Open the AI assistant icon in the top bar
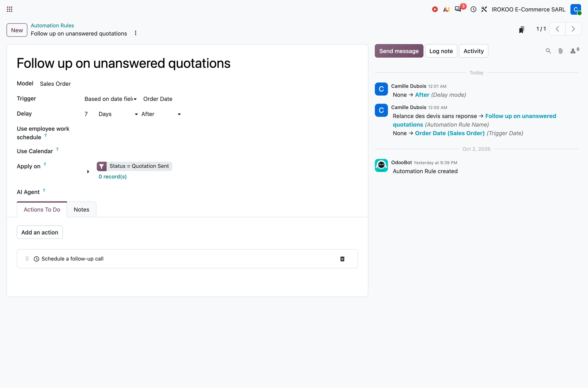This screenshot has height=388, width=588. click(x=446, y=9)
